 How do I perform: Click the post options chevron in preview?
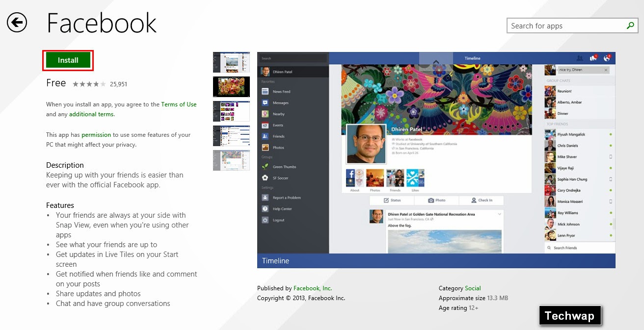(499, 214)
